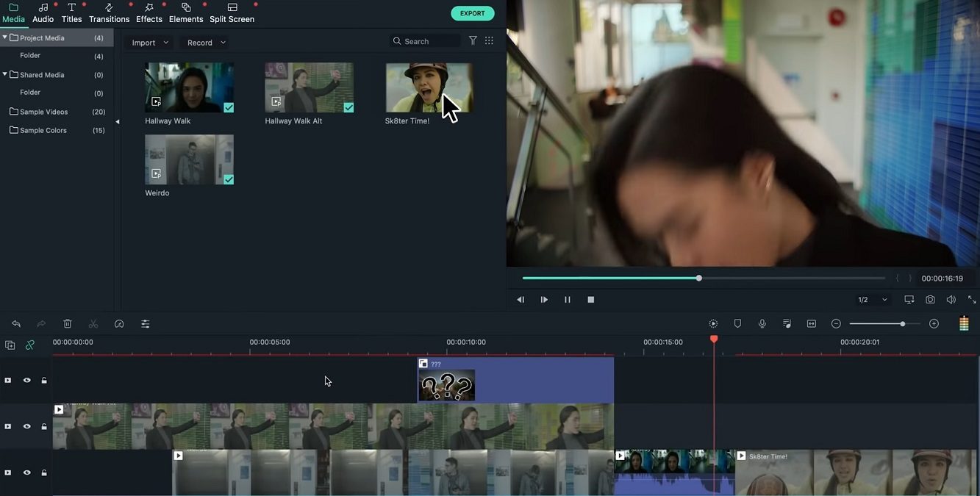Start voiceover recording with the microphone icon
The image size is (980, 496).
(x=762, y=323)
